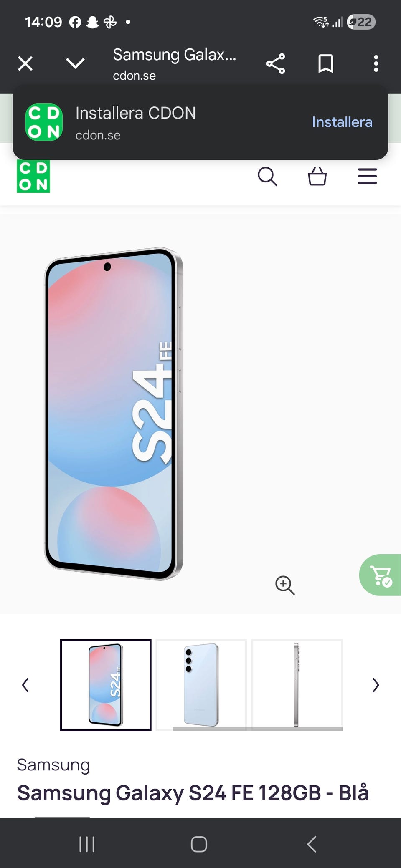The width and height of the screenshot is (401, 868).
Task: Open the CDON site search
Action: coord(267,176)
